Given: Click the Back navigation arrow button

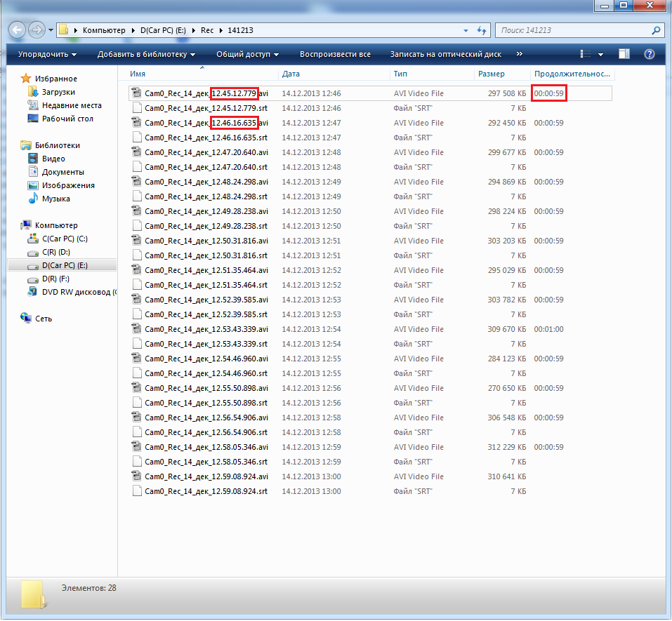Looking at the screenshot, I should [x=18, y=30].
